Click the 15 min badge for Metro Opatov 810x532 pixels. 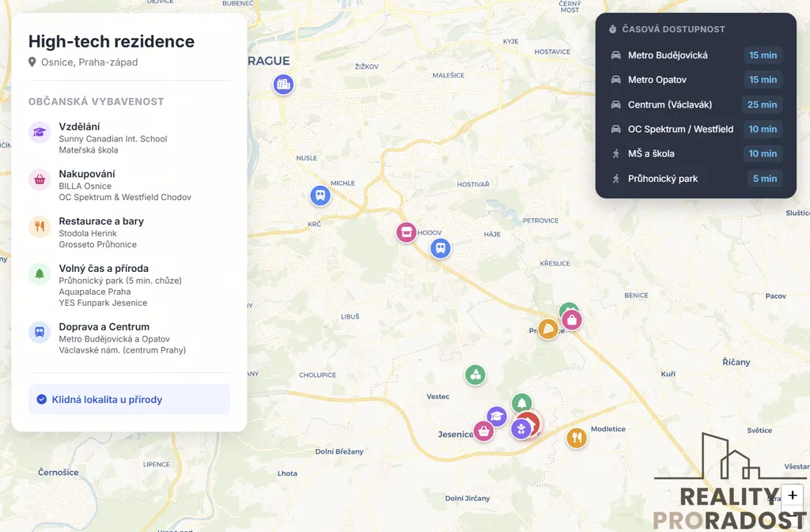763,80
